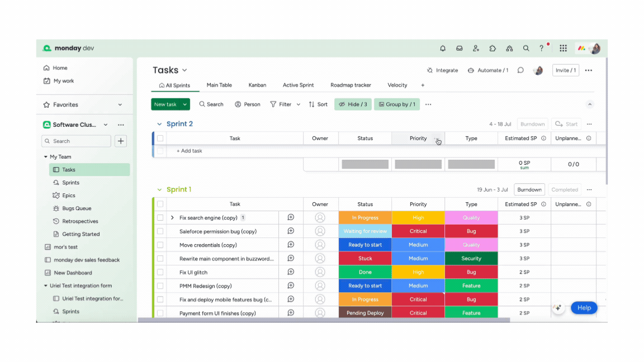The width and height of the screenshot is (644, 362).
Task: Open the apps puzzle-piece icon
Action: pos(493,49)
